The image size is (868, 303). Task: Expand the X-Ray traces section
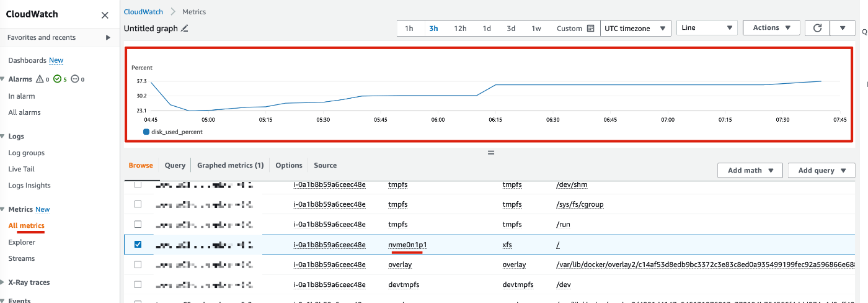pos(3,283)
